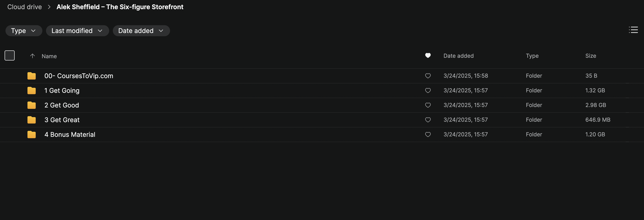Click the folder icon for 3 Get Great
Viewport: 644px width, 220px height.
[x=32, y=120]
